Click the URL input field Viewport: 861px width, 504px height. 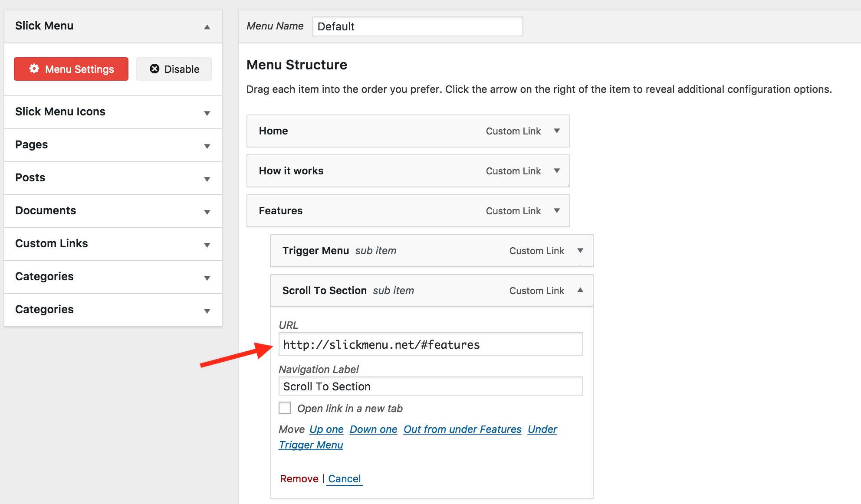[x=430, y=344]
